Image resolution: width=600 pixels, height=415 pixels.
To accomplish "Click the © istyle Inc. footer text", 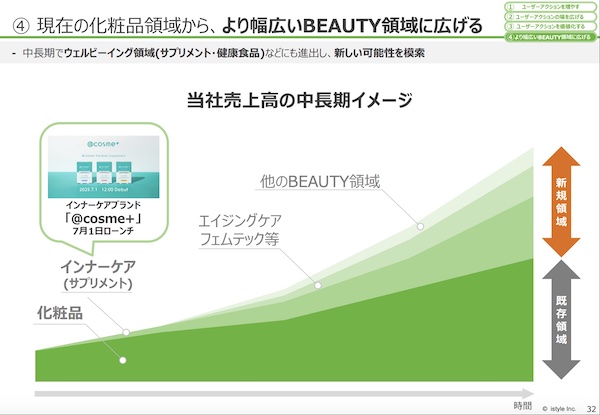I will (559, 409).
